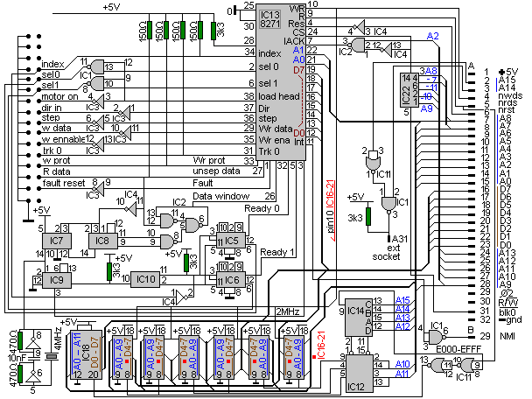Select the 'motor on' signal label

58,97
